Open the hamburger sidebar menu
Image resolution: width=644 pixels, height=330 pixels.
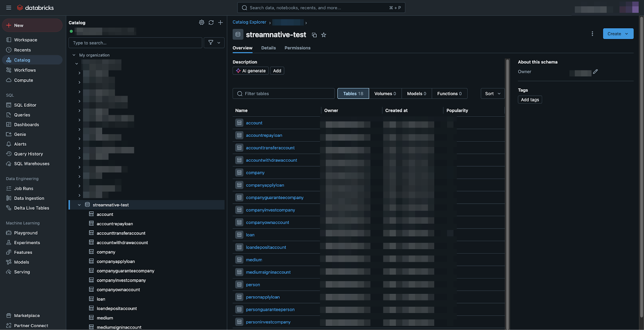coord(8,8)
